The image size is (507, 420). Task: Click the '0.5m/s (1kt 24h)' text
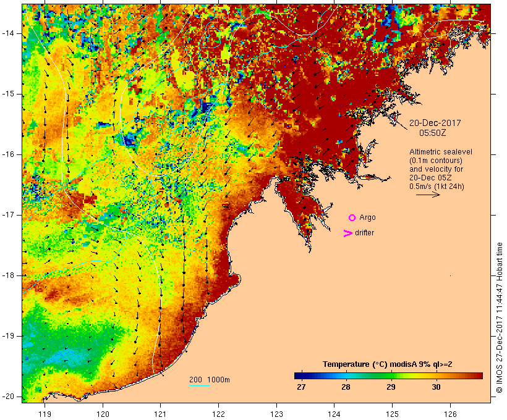[437, 187]
